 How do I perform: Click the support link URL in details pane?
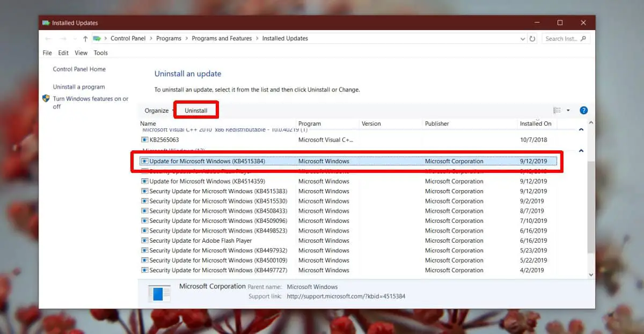point(346,296)
